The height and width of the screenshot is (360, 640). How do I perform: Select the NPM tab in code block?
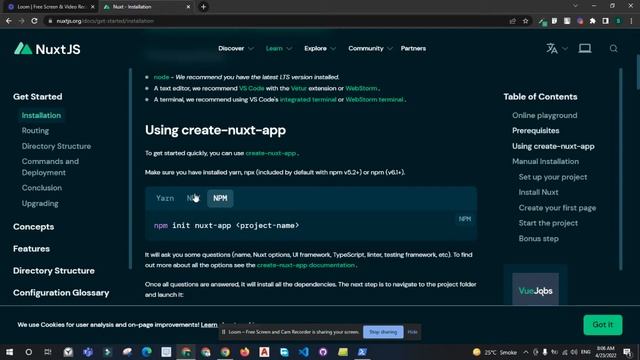pyautogui.click(x=220, y=198)
